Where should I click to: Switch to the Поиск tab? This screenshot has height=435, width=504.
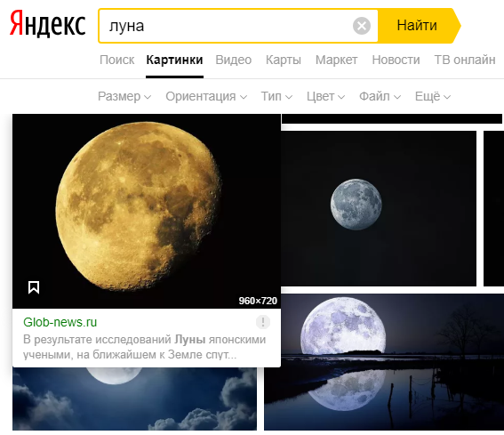[x=117, y=60]
